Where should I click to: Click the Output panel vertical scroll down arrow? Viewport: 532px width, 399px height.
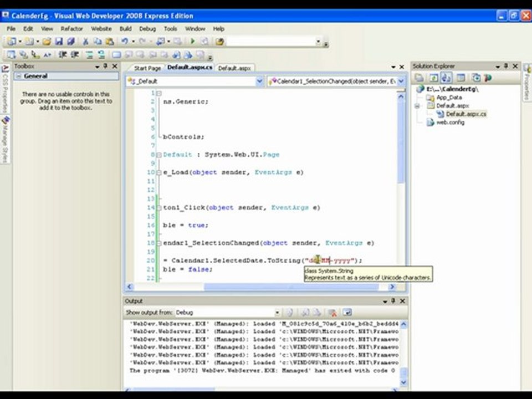pos(403,382)
